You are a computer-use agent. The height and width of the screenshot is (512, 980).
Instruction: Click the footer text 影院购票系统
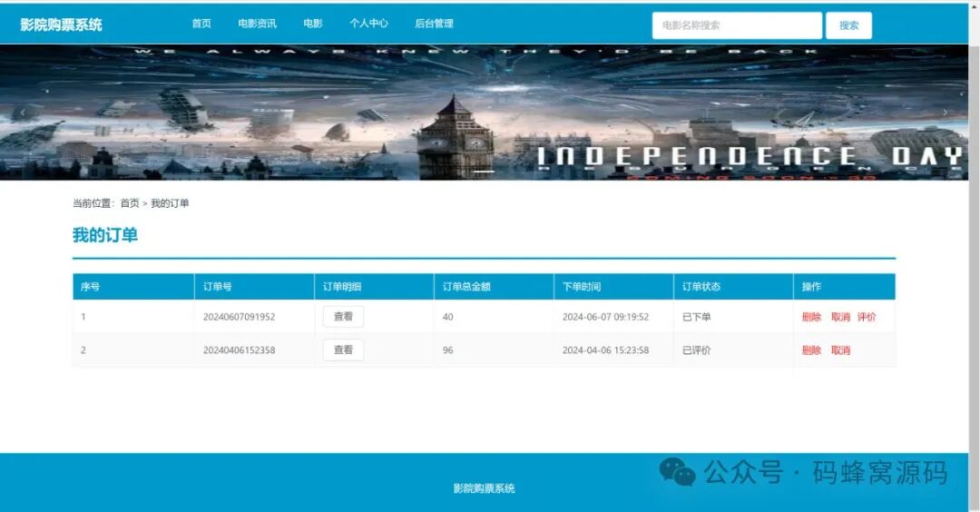pos(484,488)
